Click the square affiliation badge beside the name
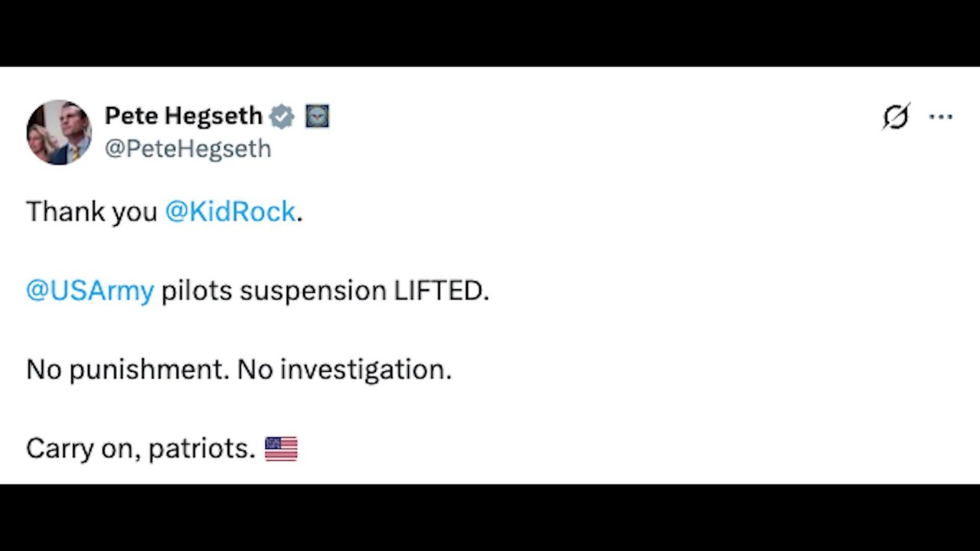Image resolution: width=980 pixels, height=551 pixels. 317,116
